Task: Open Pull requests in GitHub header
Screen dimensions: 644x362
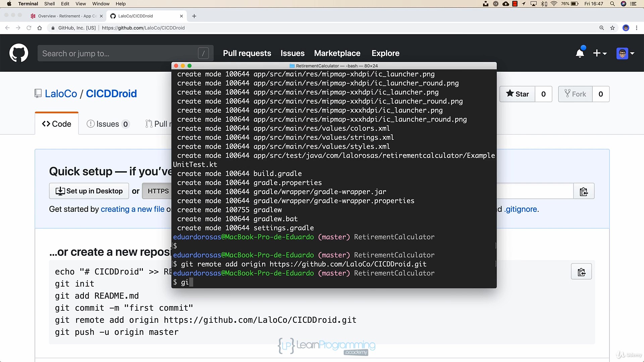Action: (x=247, y=53)
